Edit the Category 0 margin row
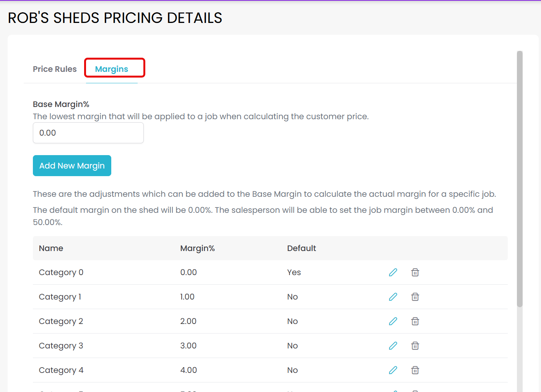The height and width of the screenshot is (392, 541). point(393,272)
